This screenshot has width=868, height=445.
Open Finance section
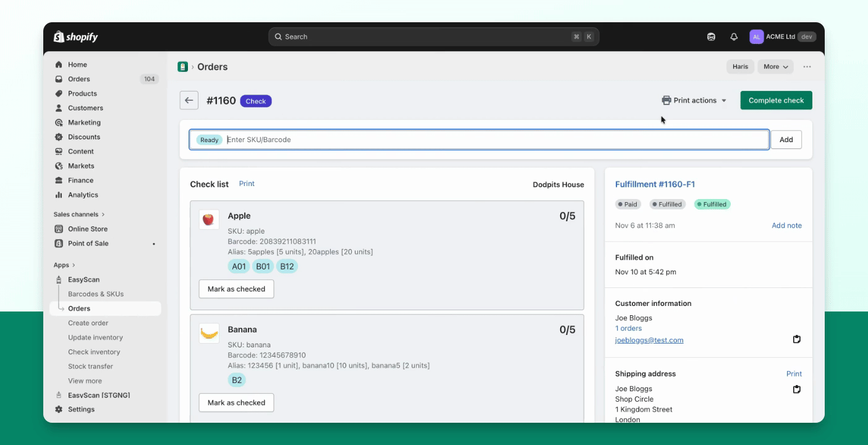click(x=80, y=180)
